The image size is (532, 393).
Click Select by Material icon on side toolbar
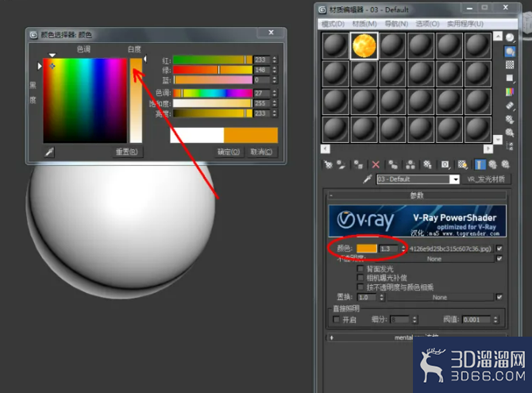pos(510,133)
